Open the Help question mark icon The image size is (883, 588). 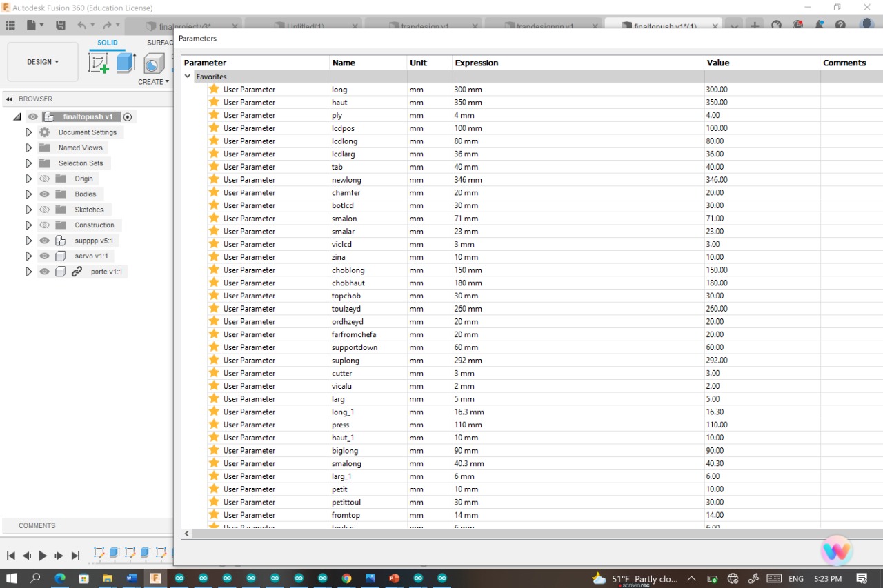point(840,26)
